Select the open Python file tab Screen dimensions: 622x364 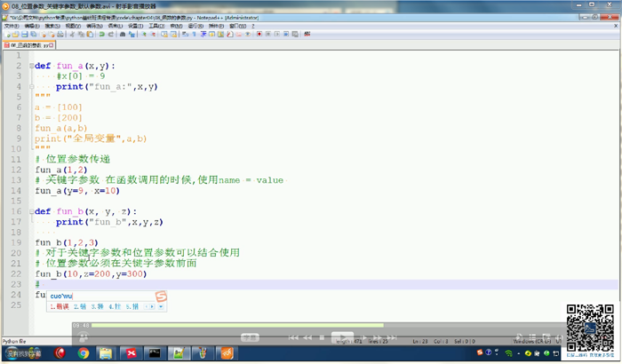tap(30, 44)
